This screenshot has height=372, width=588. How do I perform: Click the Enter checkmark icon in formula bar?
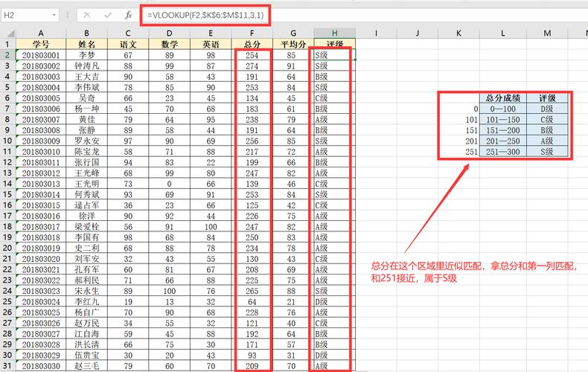[x=107, y=15]
